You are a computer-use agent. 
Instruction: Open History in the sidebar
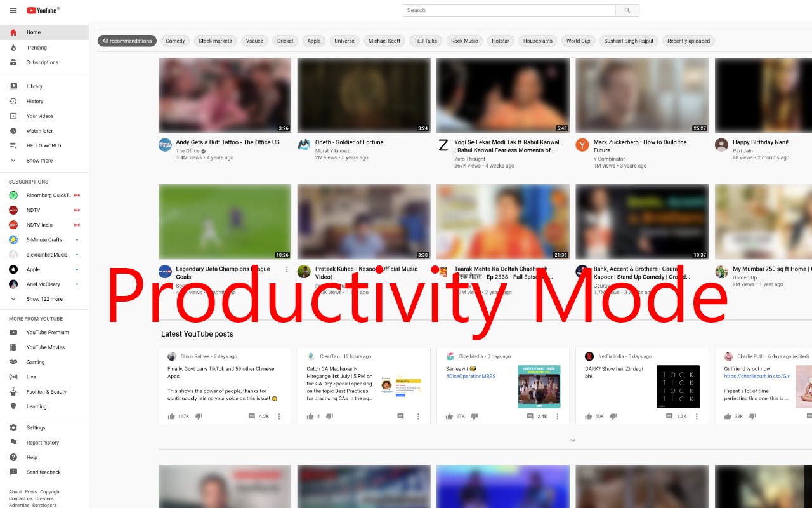tap(35, 101)
